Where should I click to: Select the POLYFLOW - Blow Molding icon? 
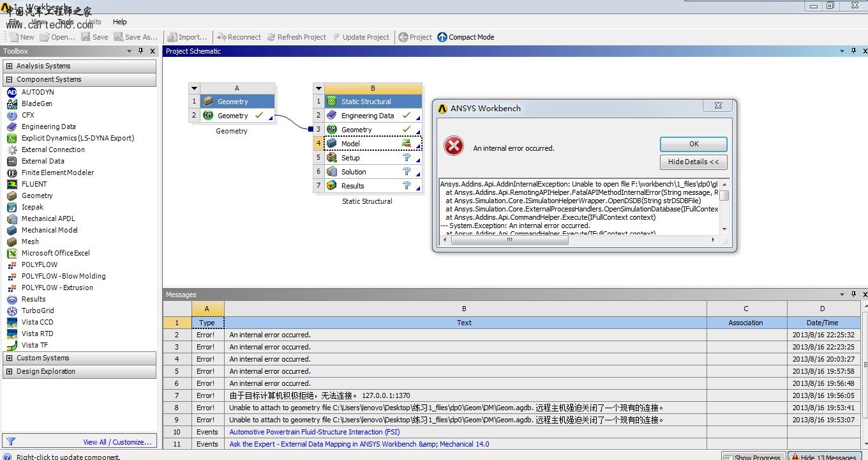[11, 276]
